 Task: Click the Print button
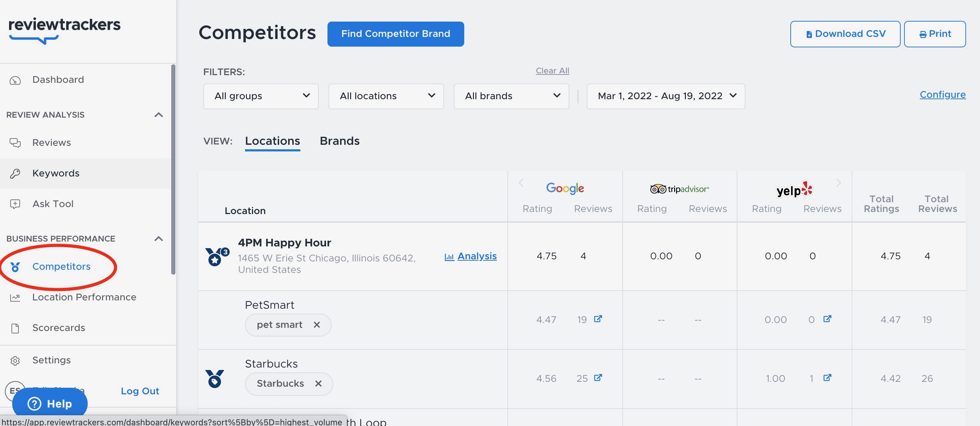pos(935,34)
